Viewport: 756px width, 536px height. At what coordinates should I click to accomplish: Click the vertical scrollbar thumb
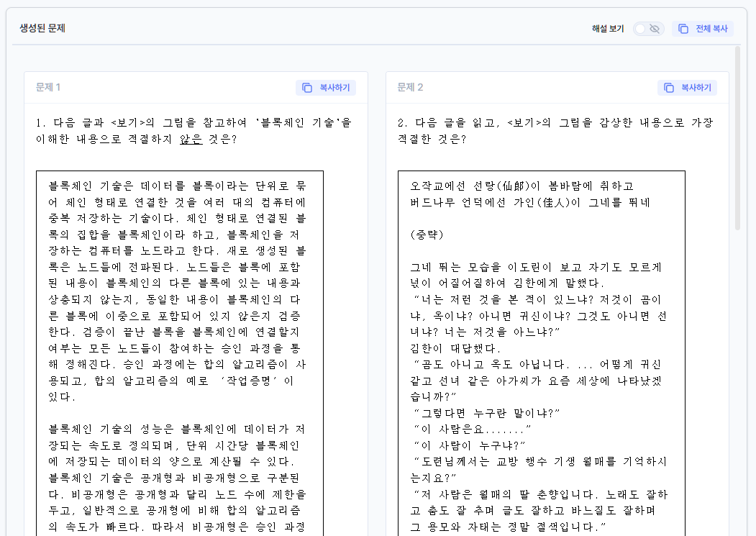click(x=737, y=137)
